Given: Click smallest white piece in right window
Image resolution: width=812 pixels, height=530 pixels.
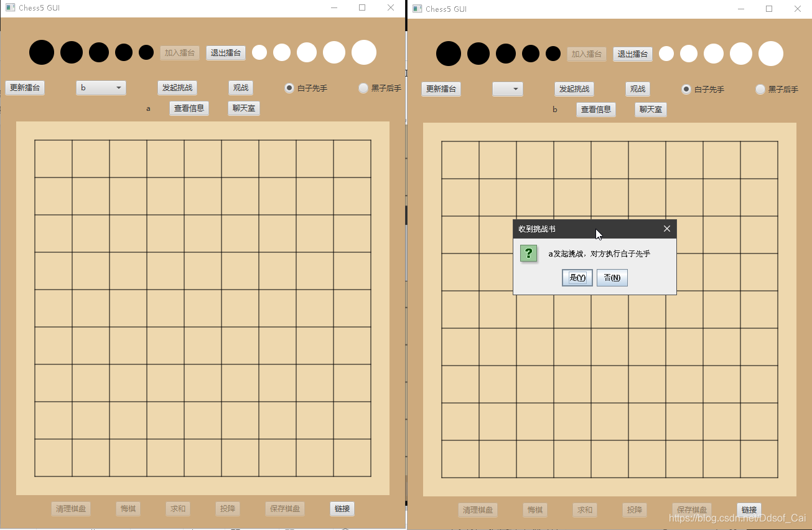Looking at the screenshot, I should click(x=666, y=54).
